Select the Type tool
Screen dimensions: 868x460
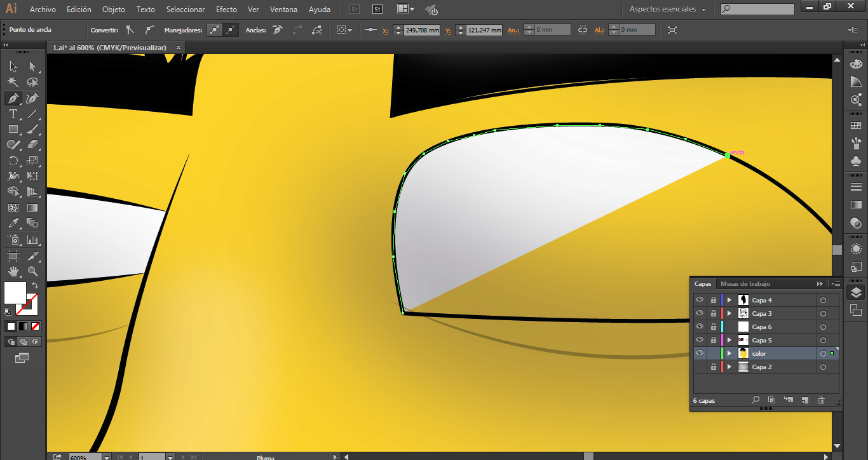click(x=13, y=114)
